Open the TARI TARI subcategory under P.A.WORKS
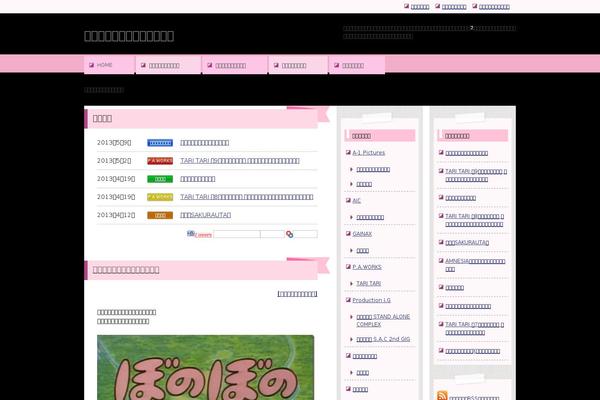 click(368, 283)
